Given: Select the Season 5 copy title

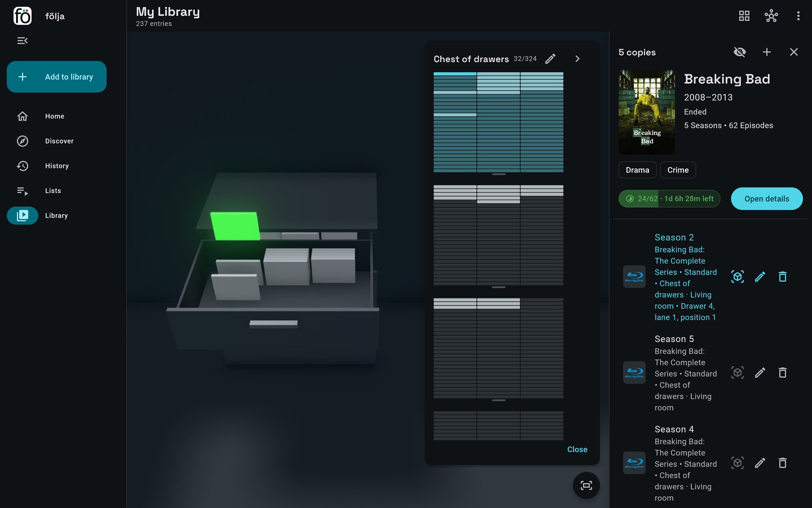Looking at the screenshot, I should (x=674, y=339).
